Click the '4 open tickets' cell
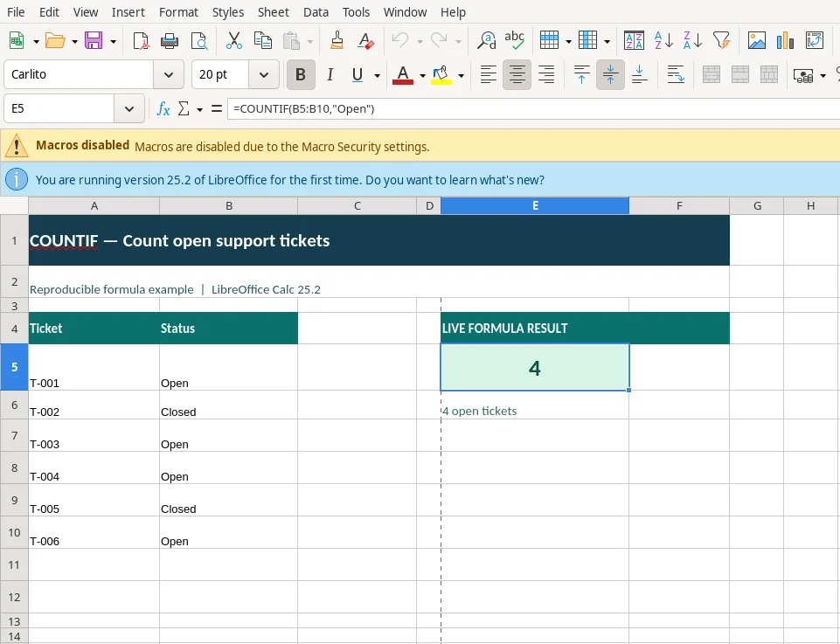Viewport: 840px width, 644px height. click(x=535, y=405)
